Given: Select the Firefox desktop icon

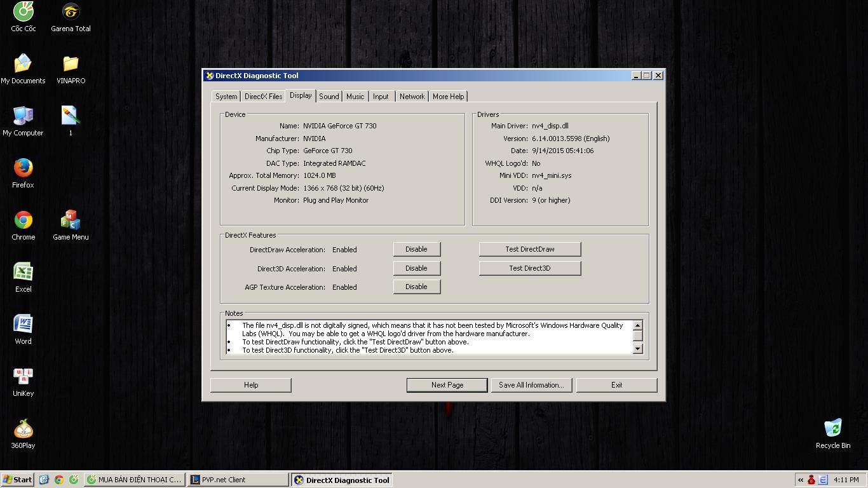Looking at the screenshot, I should 23,168.
